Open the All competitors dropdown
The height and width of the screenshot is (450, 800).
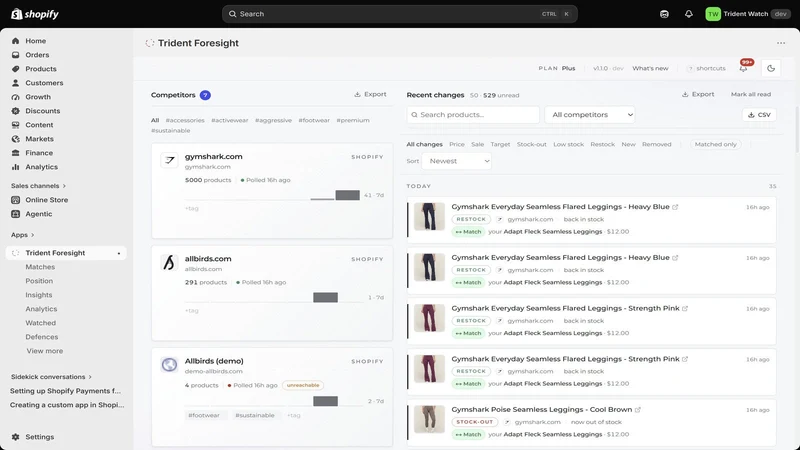pos(590,115)
